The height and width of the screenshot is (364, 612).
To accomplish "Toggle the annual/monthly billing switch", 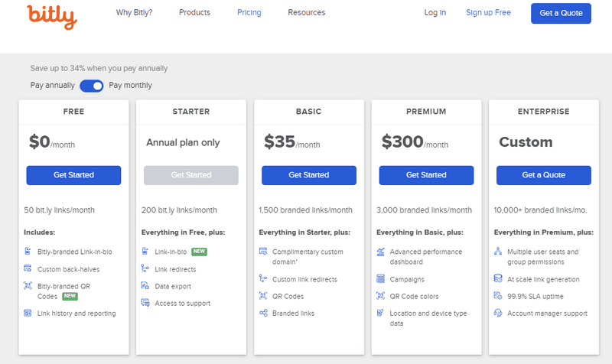I will coord(92,86).
